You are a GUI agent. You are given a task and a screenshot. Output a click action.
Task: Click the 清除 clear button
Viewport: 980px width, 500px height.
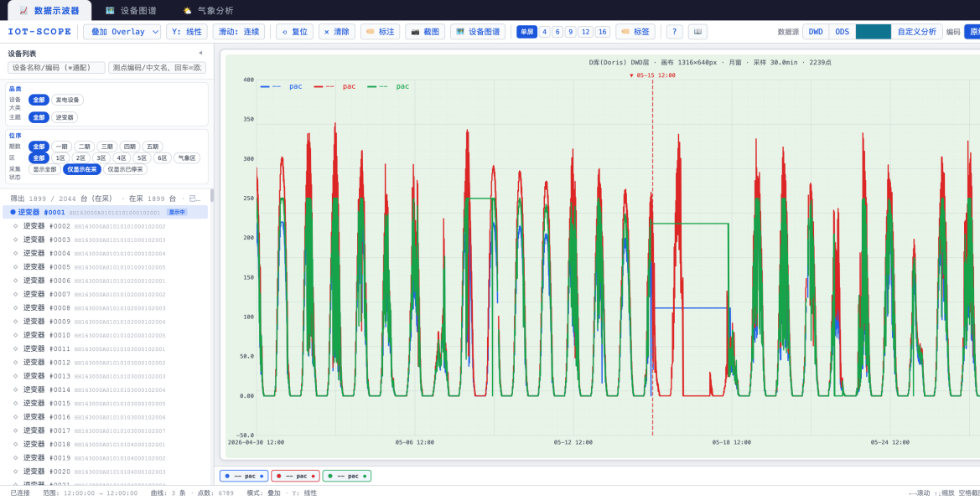coord(336,32)
